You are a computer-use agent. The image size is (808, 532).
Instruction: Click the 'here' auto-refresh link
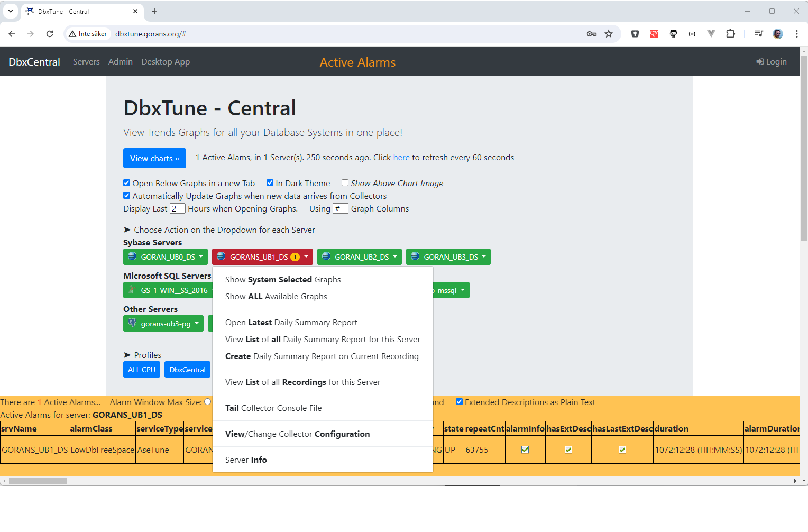(401, 157)
